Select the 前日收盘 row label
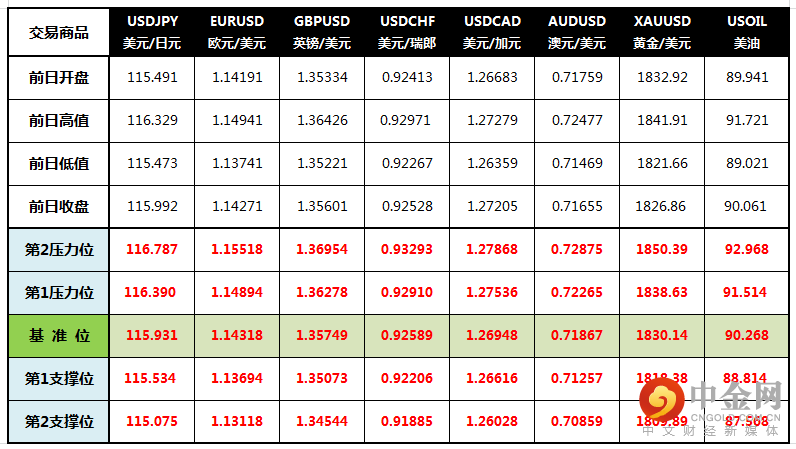This screenshot has width=796, height=449. point(58,206)
